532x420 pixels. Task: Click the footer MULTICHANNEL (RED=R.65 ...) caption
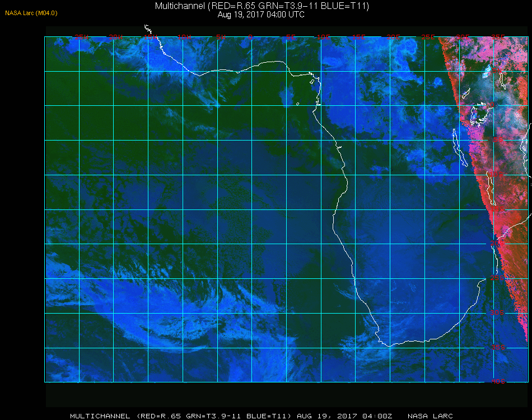click(x=180, y=416)
